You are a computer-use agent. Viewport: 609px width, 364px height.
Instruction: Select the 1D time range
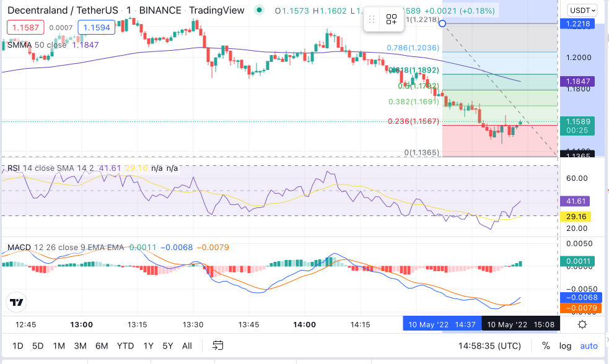(17, 346)
